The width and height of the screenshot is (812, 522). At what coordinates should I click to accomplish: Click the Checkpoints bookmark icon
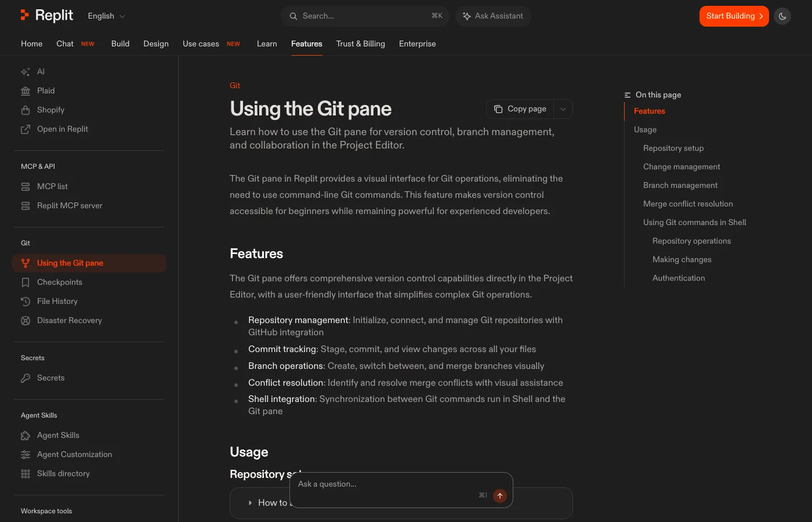[x=26, y=282]
